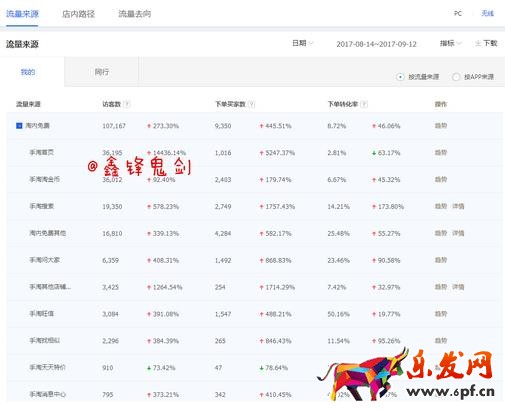The width and height of the screenshot is (505, 412).
Task: Open the 指标 dropdown
Action: pyautogui.click(x=450, y=43)
